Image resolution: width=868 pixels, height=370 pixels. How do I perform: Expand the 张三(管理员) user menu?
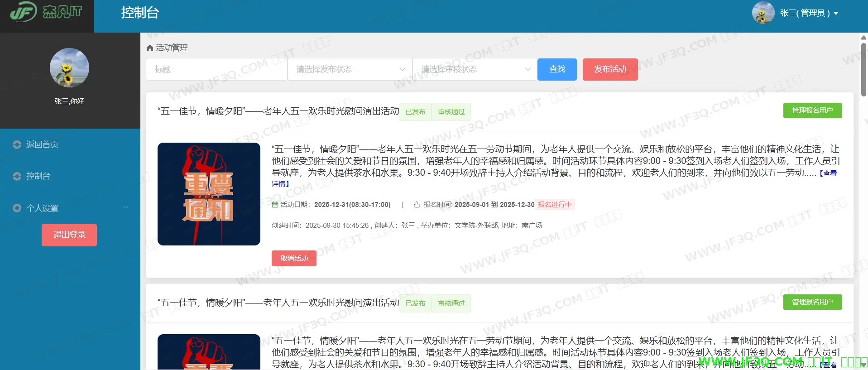[810, 13]
